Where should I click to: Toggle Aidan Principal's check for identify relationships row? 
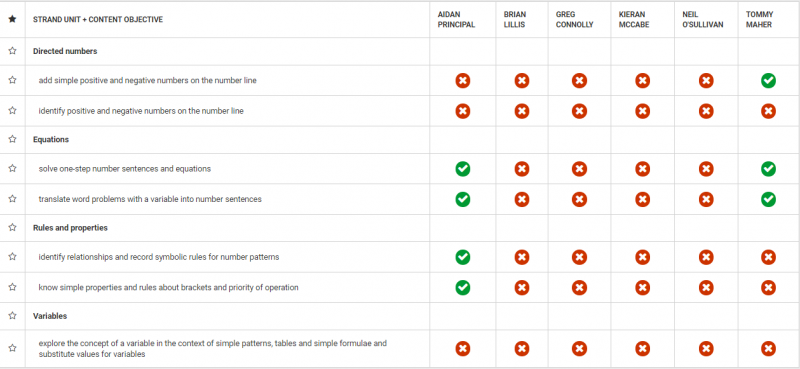click(x=463, y=257)
